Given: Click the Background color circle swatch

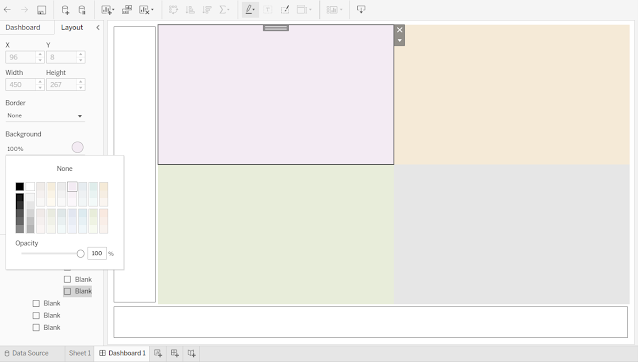Looking at the screenshot, I should tap(77, 147).
